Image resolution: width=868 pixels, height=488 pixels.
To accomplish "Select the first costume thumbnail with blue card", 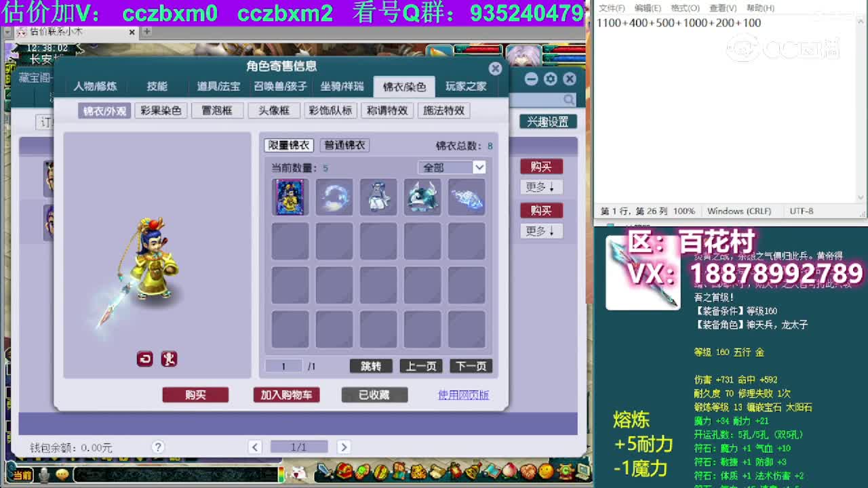I will (x=290, y=197).
